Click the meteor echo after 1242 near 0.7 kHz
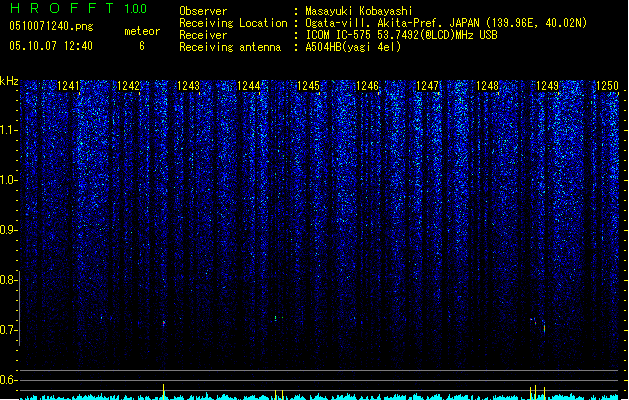 [164, 323]
